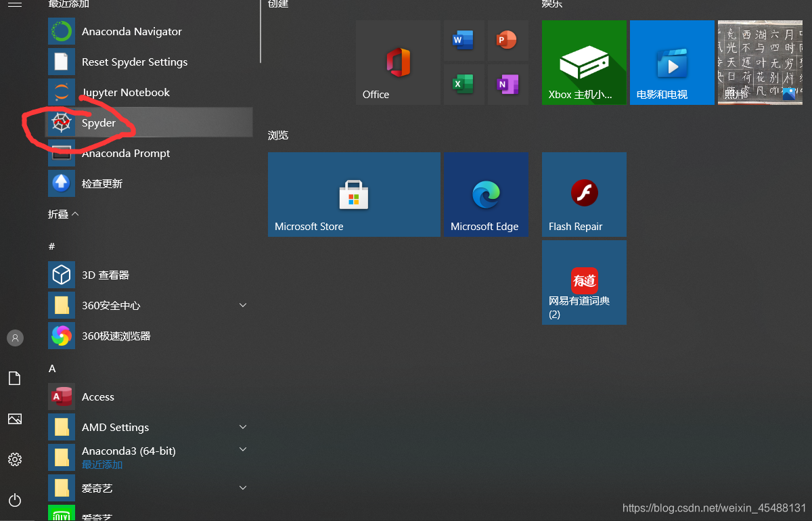Select the 3D 查看器 label
Image resolution: width=812 pixels, height=521 pixels.
click(106, 275)
